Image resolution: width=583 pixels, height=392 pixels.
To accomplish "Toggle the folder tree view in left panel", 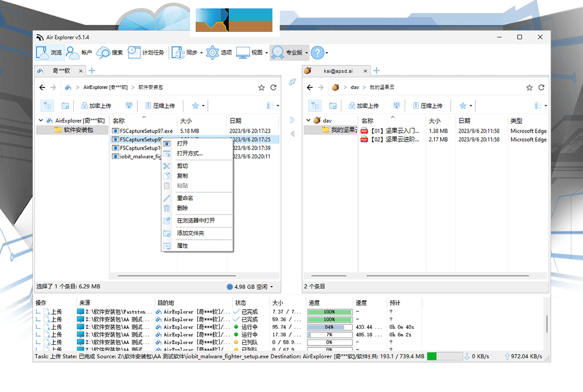I will click(x=47, y=105).
